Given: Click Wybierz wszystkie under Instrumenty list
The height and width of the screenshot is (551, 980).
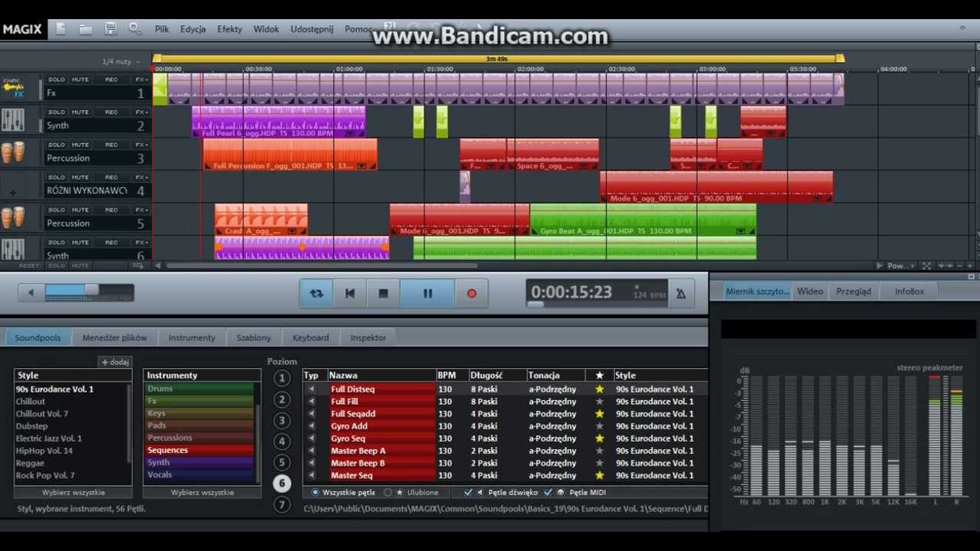Looking at the screenshot, I should click(x=202, y=493).
